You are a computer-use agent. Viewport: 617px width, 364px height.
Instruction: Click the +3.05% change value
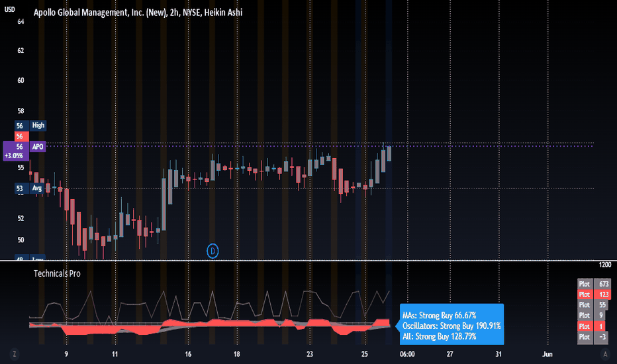[14, 156]
